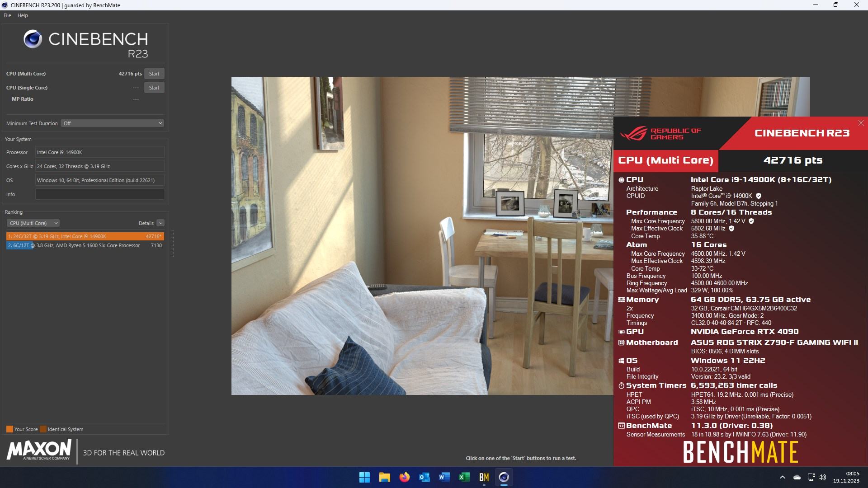
Task: Open File menu in CINEBENCH
Action: coord(7,15)
